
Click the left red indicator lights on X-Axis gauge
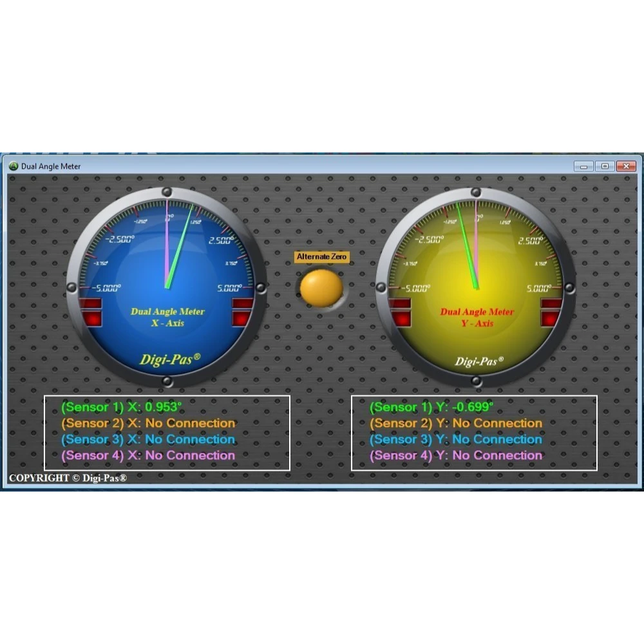91,312
